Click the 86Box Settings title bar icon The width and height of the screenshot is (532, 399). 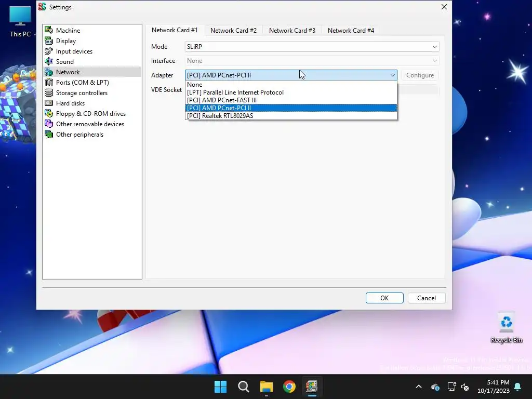pos(42,7)
